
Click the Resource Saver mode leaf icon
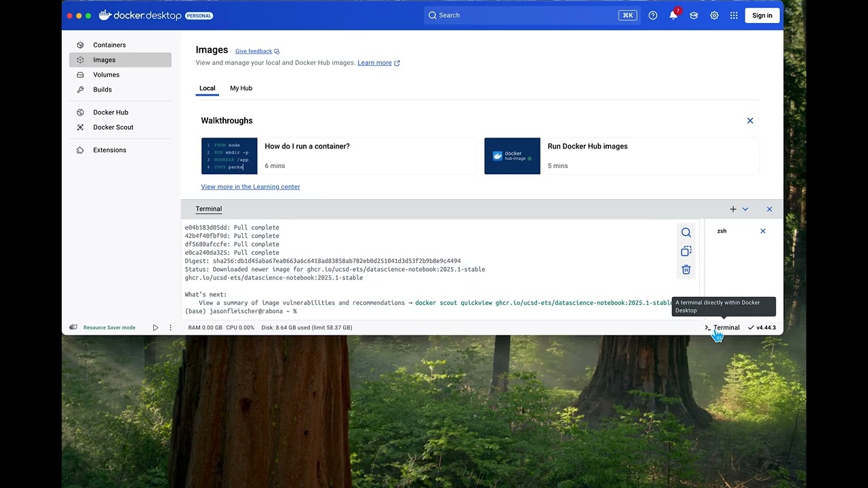coord(73,327)
